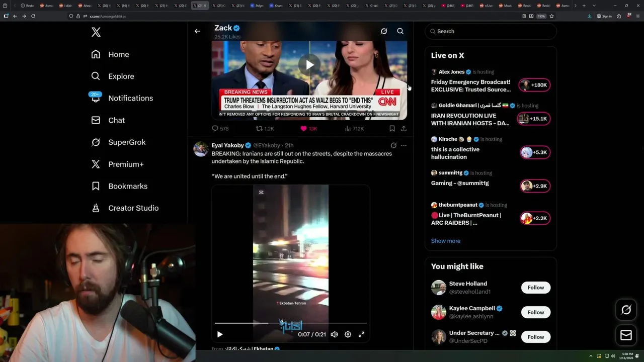The width and height of the screenshot is (644, 362).
Task: Open new browser tab with plus
Action: (x=584, y=6)
